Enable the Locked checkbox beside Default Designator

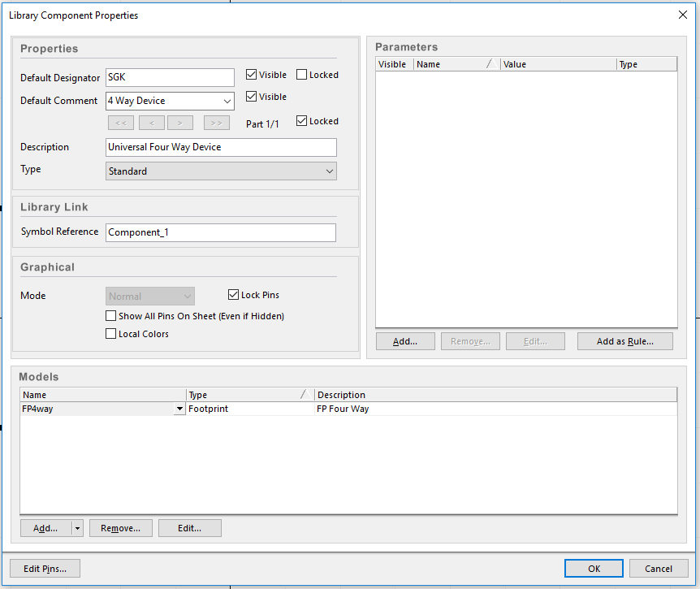302,75
